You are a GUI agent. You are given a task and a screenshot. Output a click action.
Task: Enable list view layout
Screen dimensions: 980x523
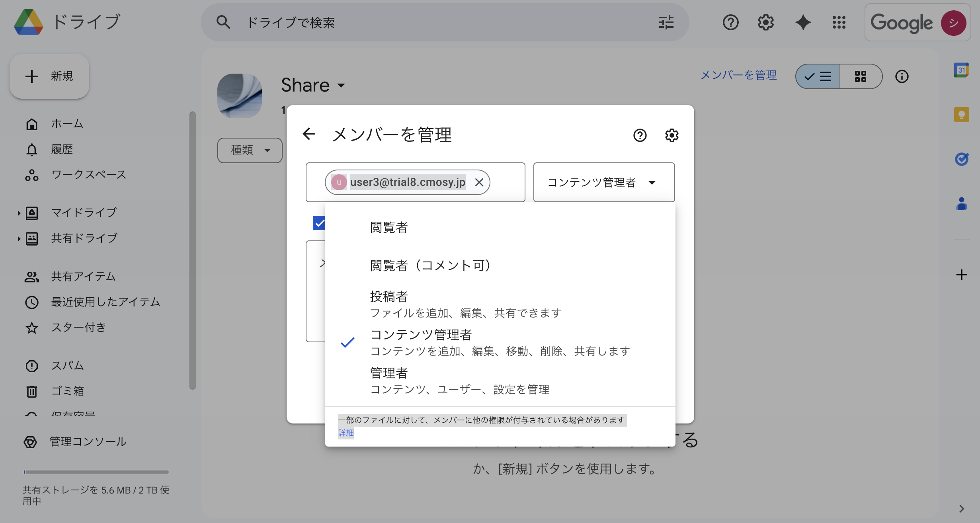point(817,76)
